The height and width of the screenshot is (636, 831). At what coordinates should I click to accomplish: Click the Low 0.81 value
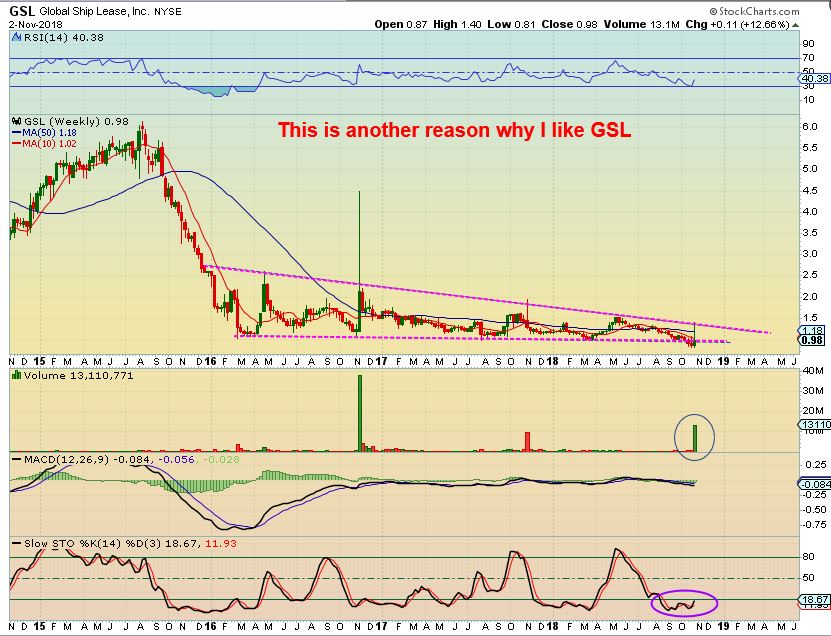511,24
